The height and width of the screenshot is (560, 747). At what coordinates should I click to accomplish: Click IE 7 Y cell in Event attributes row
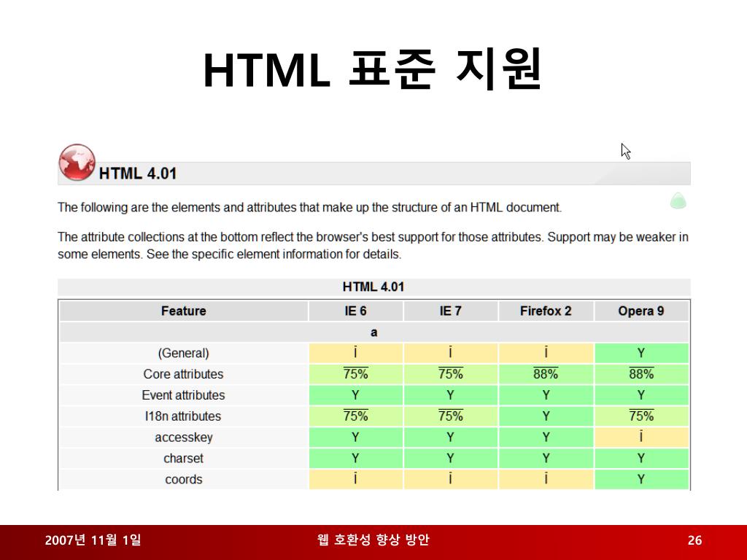tap(450, 395)
